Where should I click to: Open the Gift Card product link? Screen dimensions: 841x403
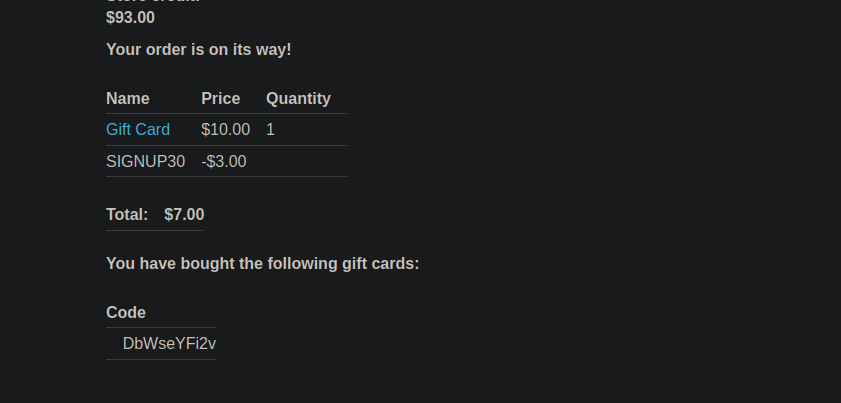[x=138, y=129]
